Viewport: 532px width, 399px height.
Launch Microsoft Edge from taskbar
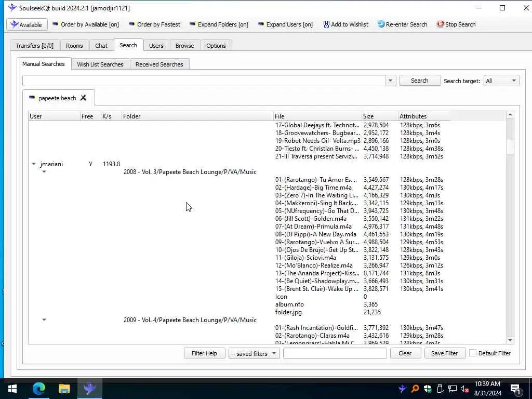38,389
